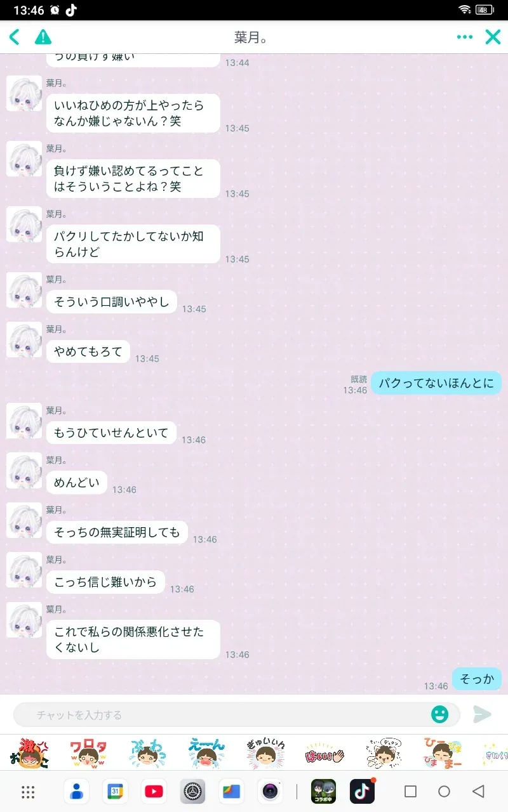Close the chat with the X icon
The width and height of the screenshot is (508, 812).
pos(493,37)
